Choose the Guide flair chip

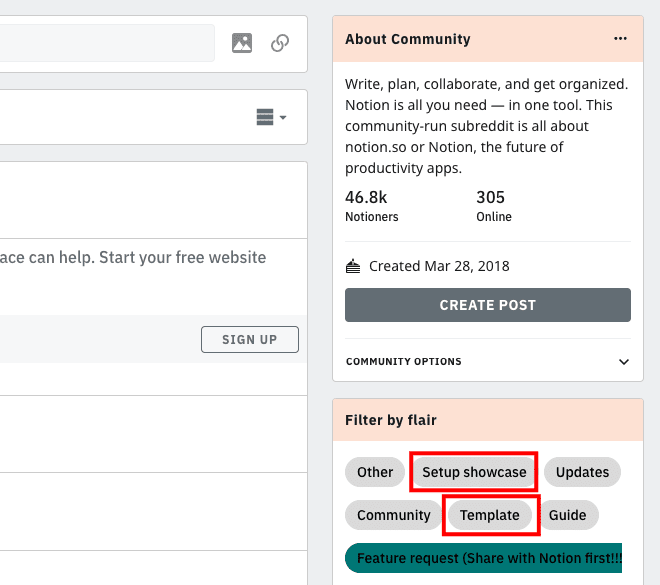(568, 515)
